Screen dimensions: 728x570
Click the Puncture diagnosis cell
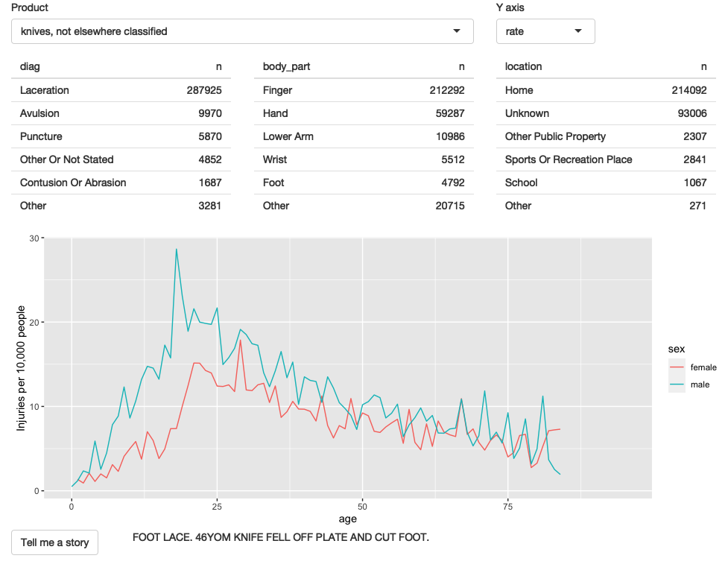(41, 136)
